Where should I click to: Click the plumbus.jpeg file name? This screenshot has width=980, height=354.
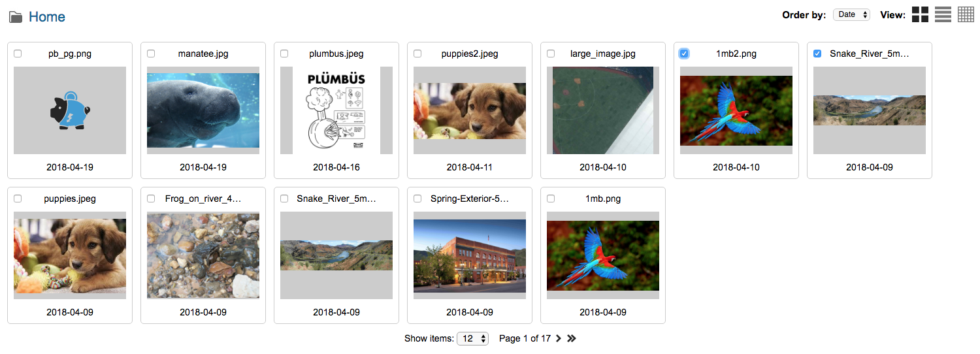point(336,54)
